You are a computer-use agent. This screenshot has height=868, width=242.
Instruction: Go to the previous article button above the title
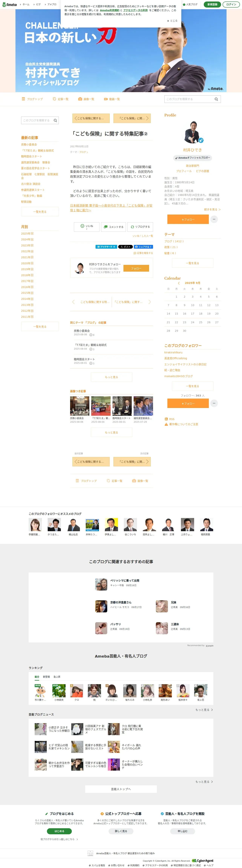pyautogui.click(x=91, y=118)
